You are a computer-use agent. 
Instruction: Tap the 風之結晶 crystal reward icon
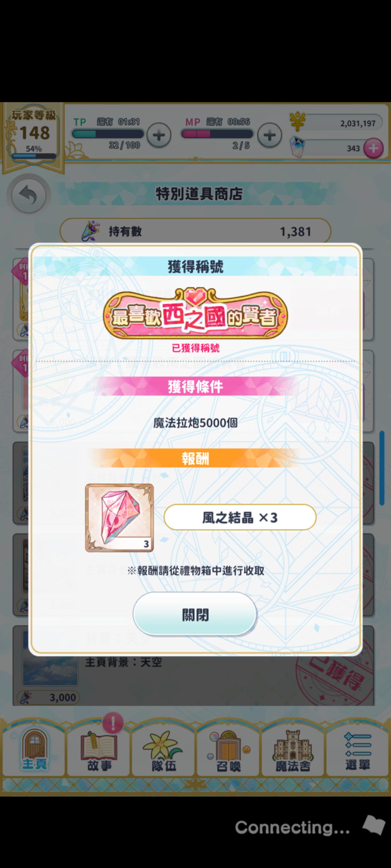tap(119, 518)
